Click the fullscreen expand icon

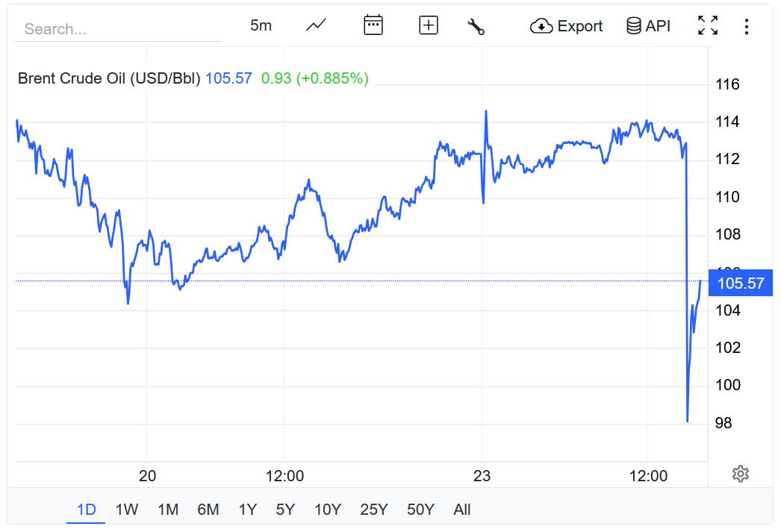coord(708,25)
